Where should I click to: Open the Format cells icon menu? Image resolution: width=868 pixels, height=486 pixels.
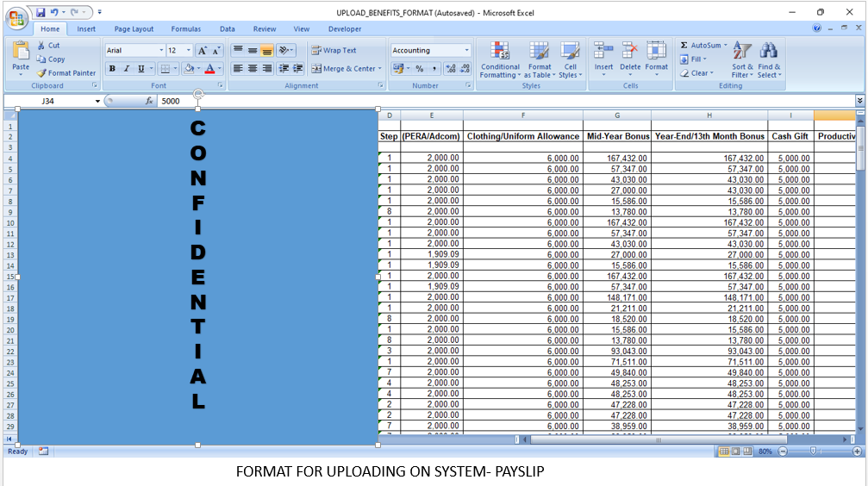tap(657, 52)
